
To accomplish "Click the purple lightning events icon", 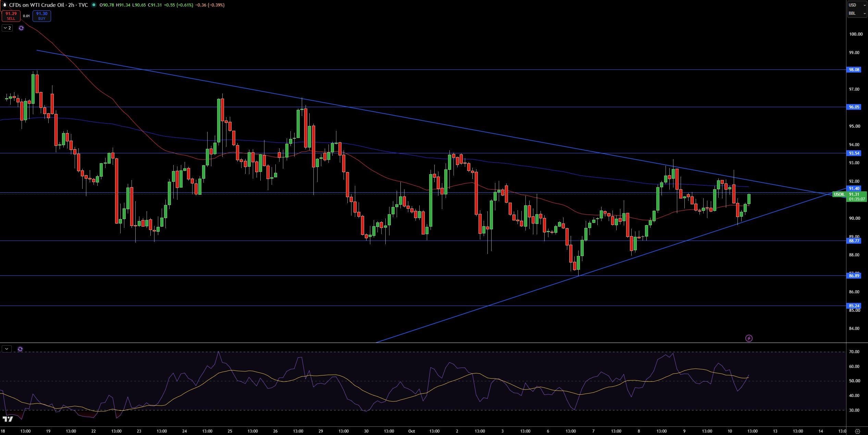I will click(x=749, y=338).
